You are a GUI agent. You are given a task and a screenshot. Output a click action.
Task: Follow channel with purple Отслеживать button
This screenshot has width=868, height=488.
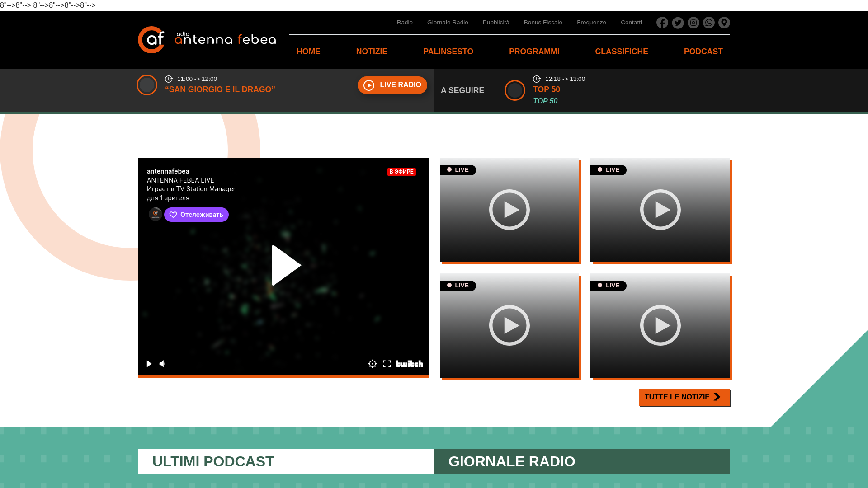[196, 215]
